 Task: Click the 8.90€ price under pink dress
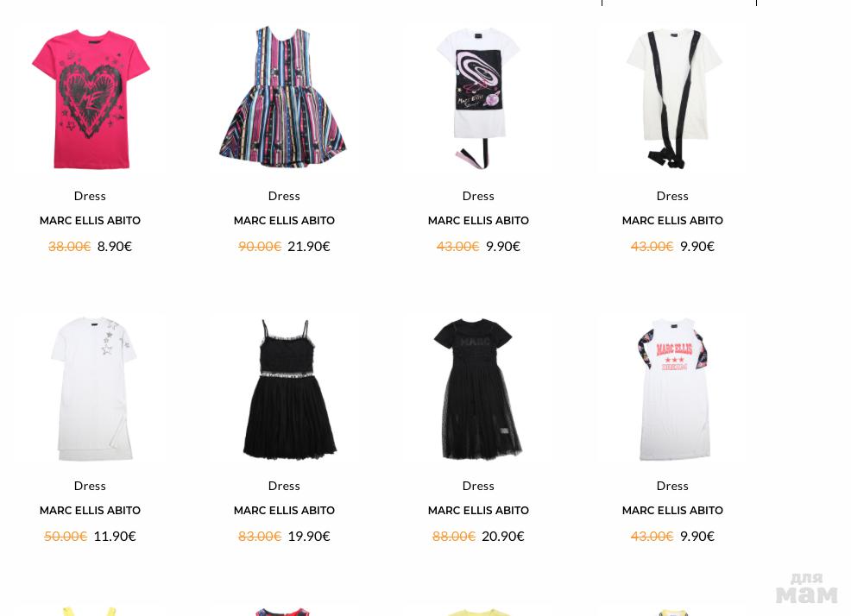coord(115,247)
